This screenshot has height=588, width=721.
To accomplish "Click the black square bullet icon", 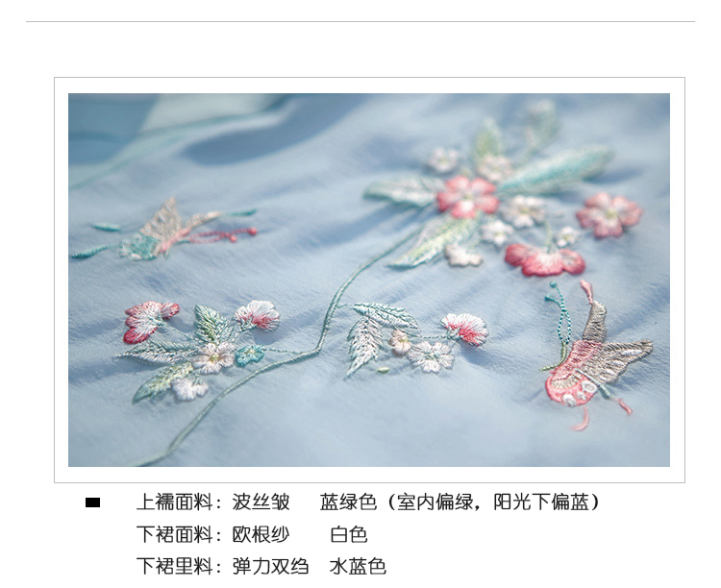I will point(92,502).
